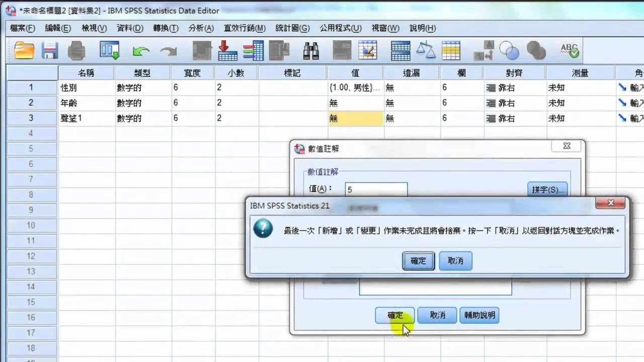Redo the last undone action
644x362 pixels.
168,51
